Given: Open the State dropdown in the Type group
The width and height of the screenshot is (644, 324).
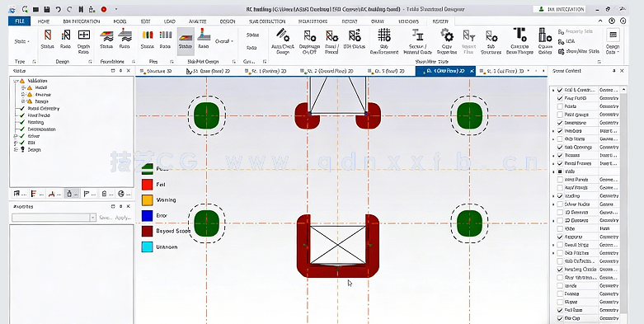Looking at the screenshot, I should pyautogui.click(x=21, y=41).
